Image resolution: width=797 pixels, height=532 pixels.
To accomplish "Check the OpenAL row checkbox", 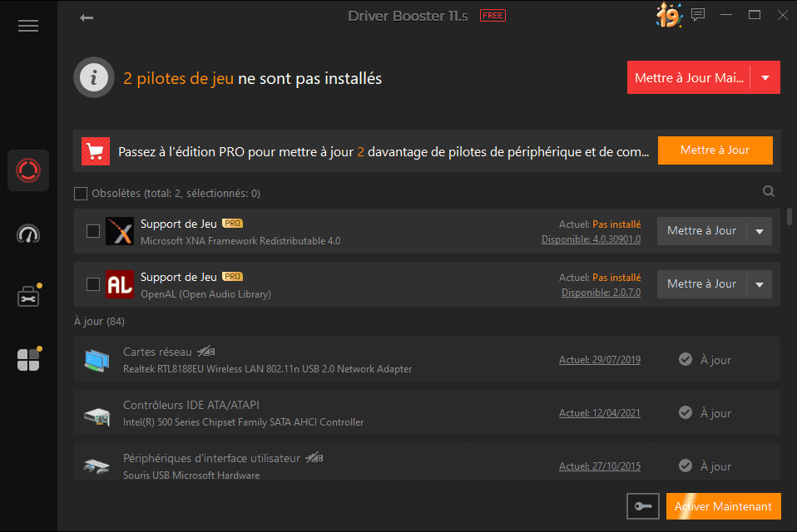I will pos(93,284).
